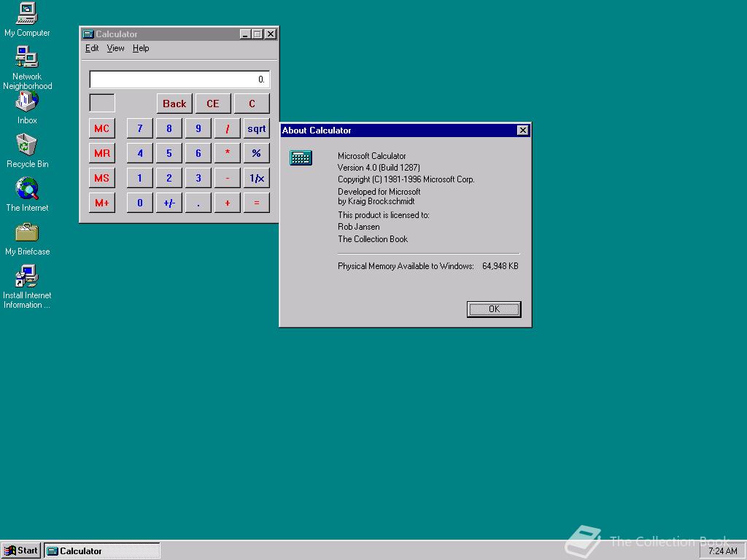Click the percent (%) key
Screen dimensions: 747x560
tap(257, 153)
